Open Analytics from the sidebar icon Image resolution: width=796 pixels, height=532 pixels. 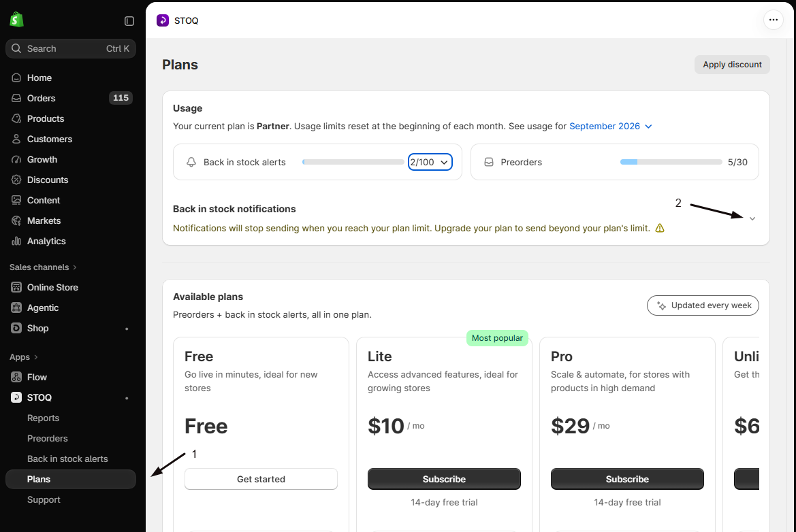(16, 242)
